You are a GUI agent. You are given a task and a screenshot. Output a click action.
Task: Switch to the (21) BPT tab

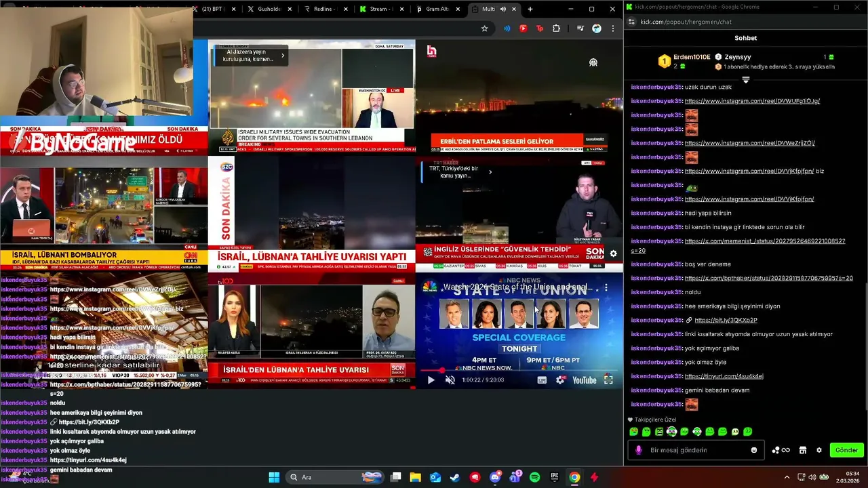pos(212,9)
